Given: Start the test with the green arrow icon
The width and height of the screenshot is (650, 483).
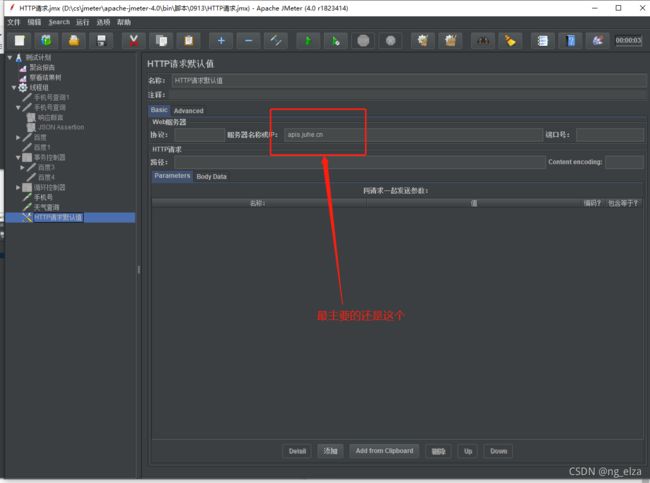Looking at the screenshot, I should [308, 41].
